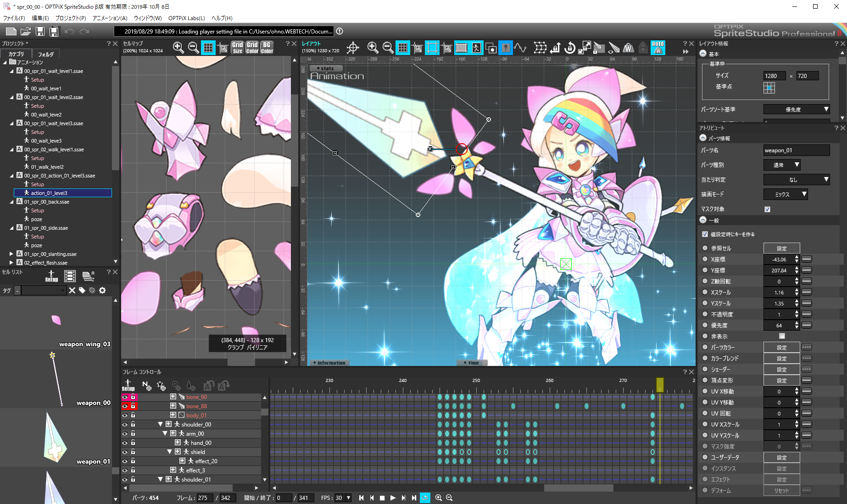Open the FPS dropdown
Image resolution: width=847 pixels, height=504 pixels.
click(343, 498)
